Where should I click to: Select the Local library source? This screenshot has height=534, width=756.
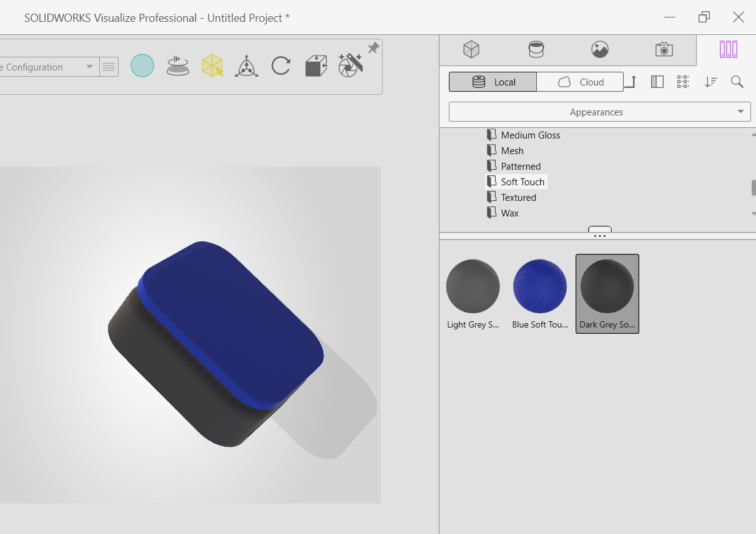(x=493, y=82)
